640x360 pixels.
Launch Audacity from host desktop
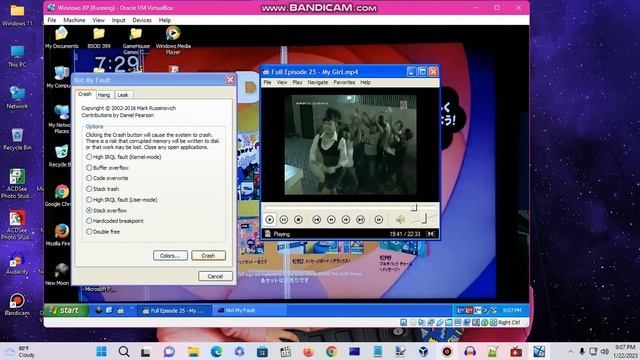(x=17, y=264)
